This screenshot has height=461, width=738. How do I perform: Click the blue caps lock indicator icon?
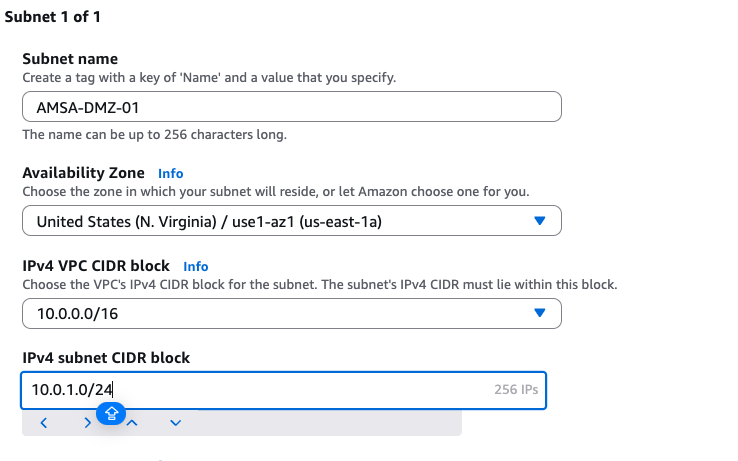[x=111, y=412]
